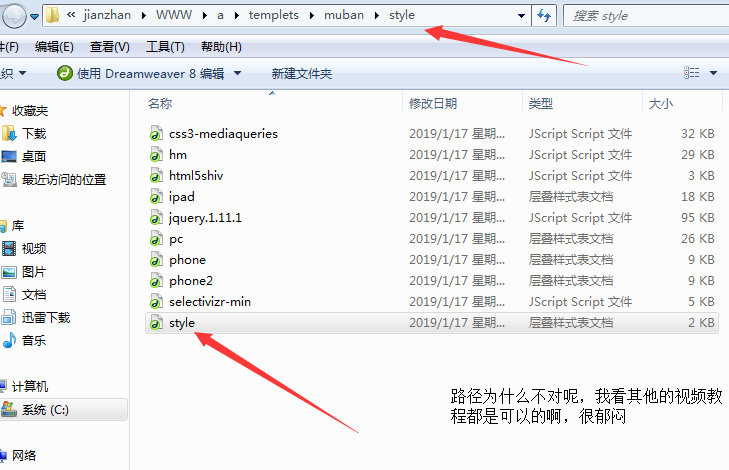Viewport: 729px width, 470px height.
Task: Select the file name selectivizr-min
Action: 210,302
